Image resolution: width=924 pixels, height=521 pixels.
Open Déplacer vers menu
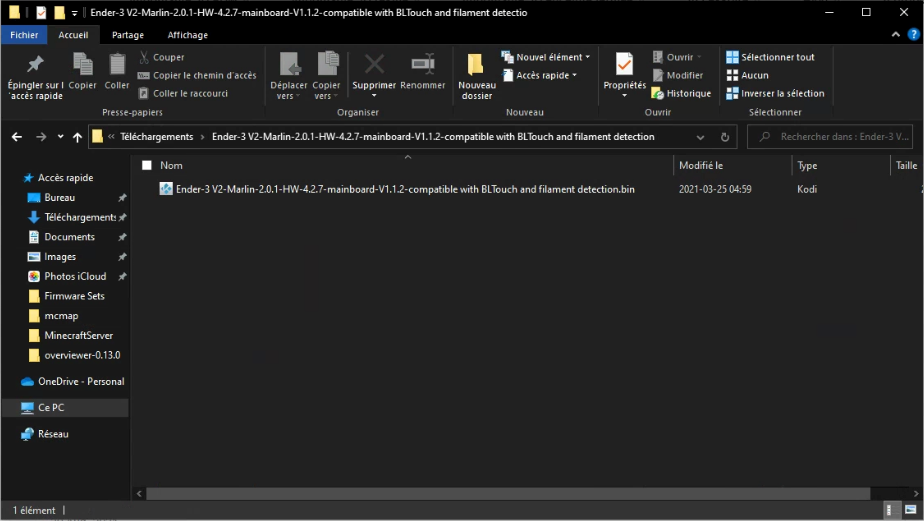(x=289, y=77)
